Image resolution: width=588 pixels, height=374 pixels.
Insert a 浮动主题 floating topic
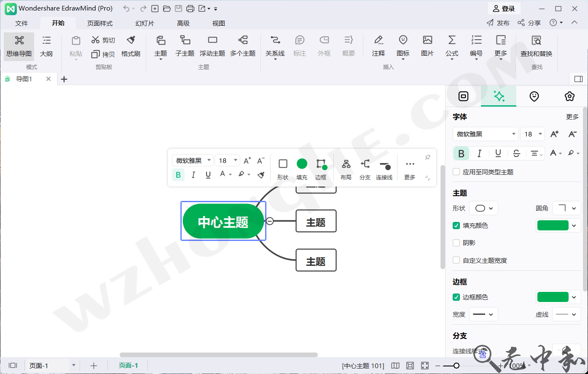point(212,45)
